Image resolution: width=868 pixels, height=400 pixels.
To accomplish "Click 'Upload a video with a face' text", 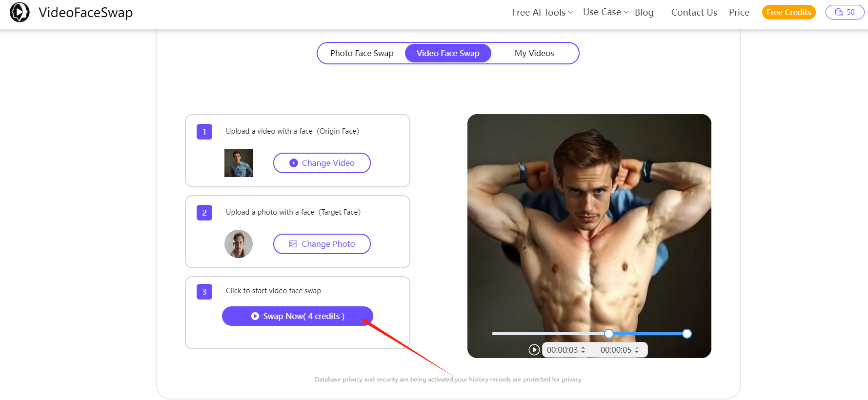I will click(269, 131).
